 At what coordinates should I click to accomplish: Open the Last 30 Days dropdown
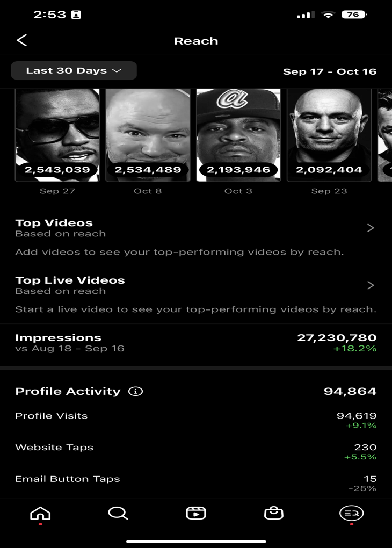[74, 70]
